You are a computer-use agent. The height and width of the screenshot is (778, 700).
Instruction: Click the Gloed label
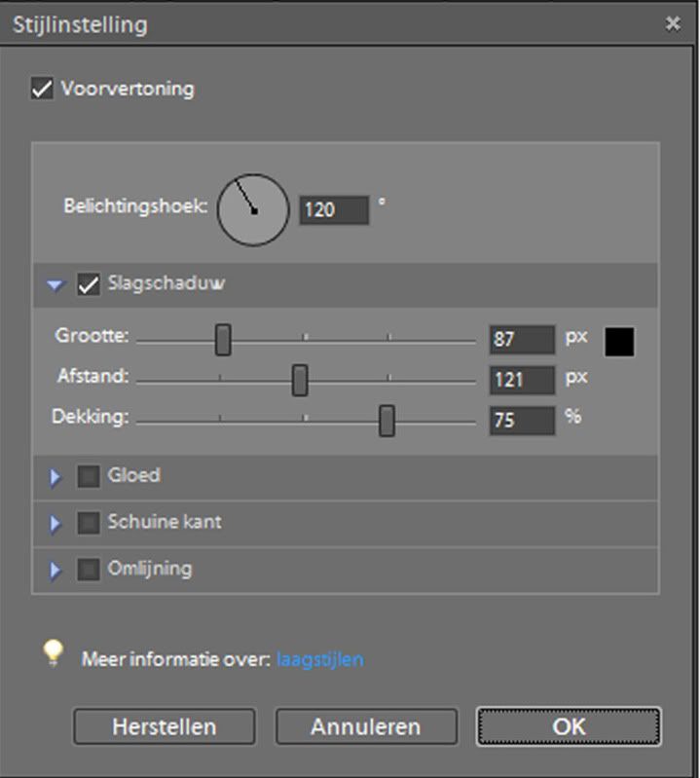134,475
